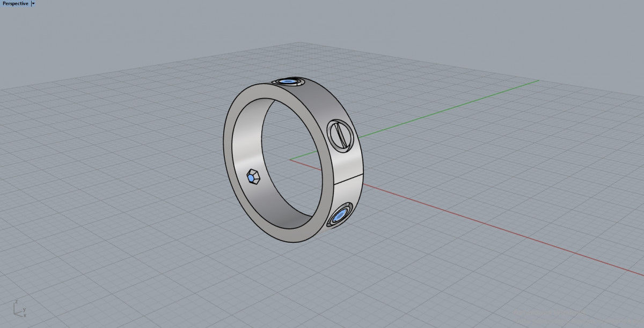Open the Perspective viewport dropdown arrow
Image resolution: width=644 pixels, height=328 pixels.
(33, 3)
